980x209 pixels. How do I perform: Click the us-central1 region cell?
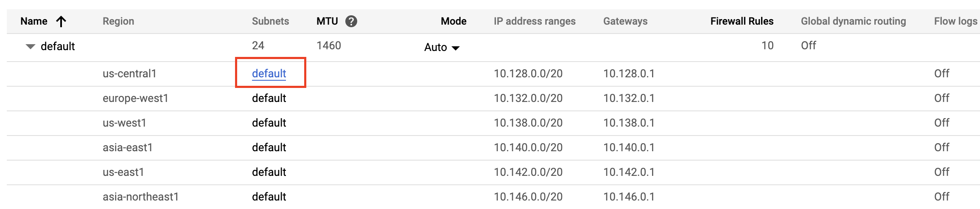pos(129,73)
